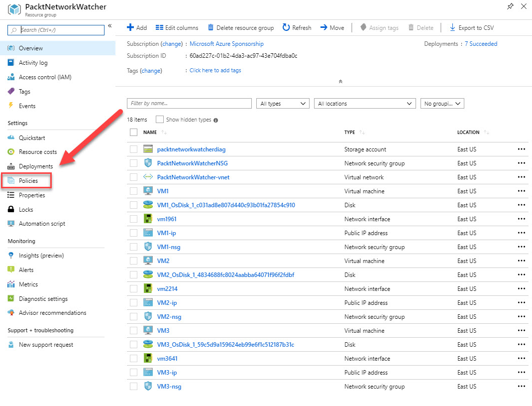This screenshot has height=406, width=532.
Task: Click the Events lightning bolt icon
Action: click(11, 106)
